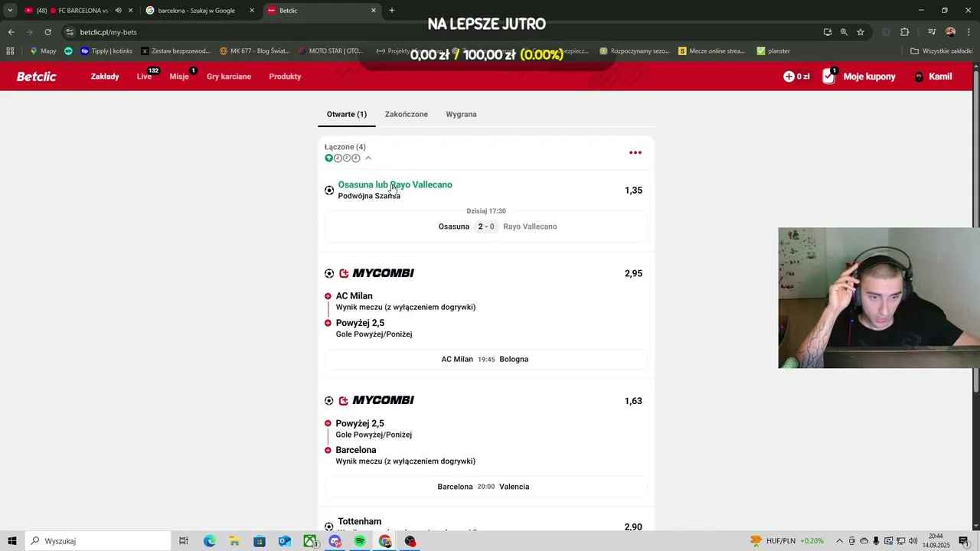Open the Kamil account avatar
The height and width of the screenshot is (551, 980).
919,77
